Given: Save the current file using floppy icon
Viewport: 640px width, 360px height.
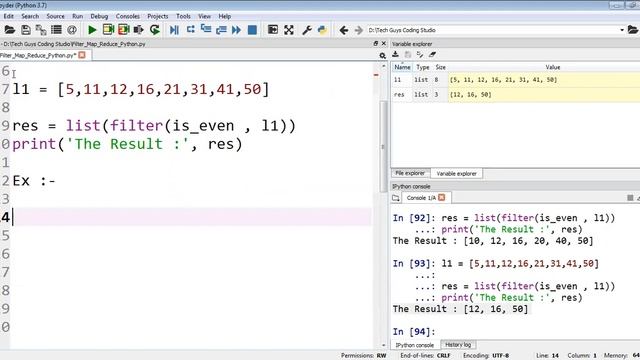Looking at the screenshot, I should (26, 30).
